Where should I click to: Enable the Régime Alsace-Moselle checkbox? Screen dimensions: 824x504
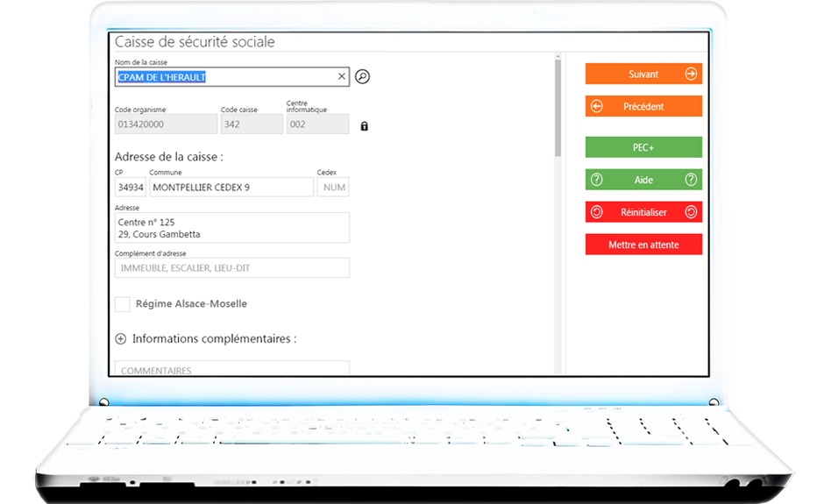click(x=123, y=304)
